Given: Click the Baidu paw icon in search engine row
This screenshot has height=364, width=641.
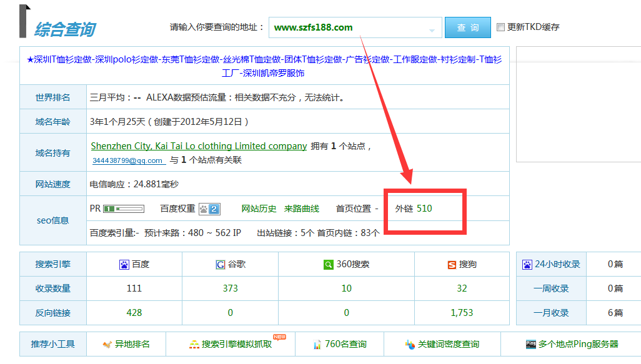Looking at the screenshot, I should [x=124, y=265].
